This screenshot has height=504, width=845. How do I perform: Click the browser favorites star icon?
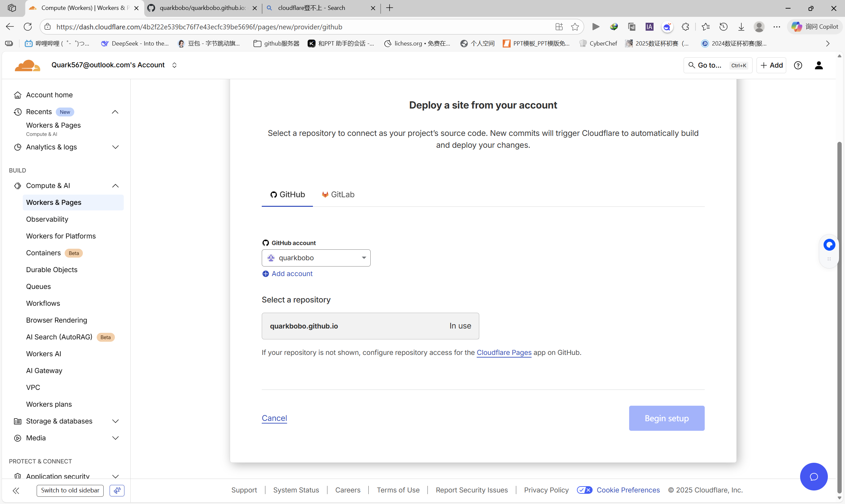pyautogui.click(x=575, y=27)
